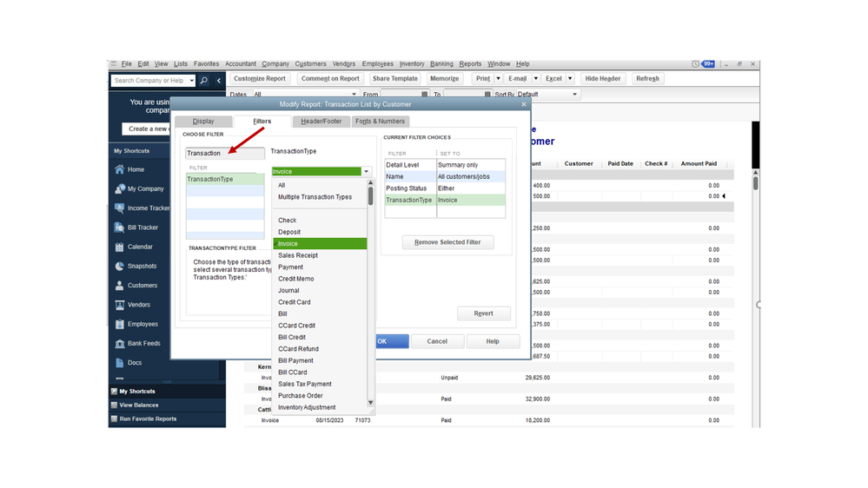
Task: Switch to the Header/Footer tab
Action: click(x=321, y=122)
